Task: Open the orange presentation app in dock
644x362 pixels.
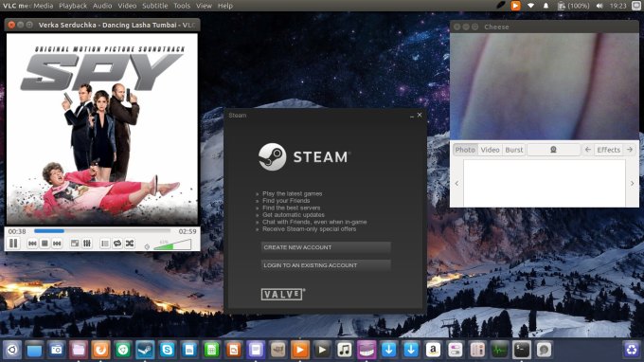Action: click(234, 350)
